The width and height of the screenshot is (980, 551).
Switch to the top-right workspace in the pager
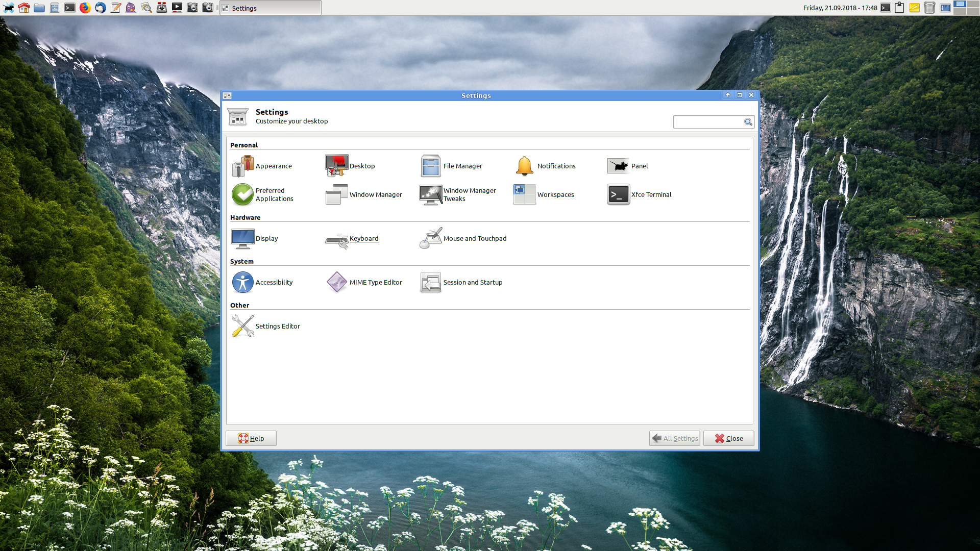click(x=972, y=4)
